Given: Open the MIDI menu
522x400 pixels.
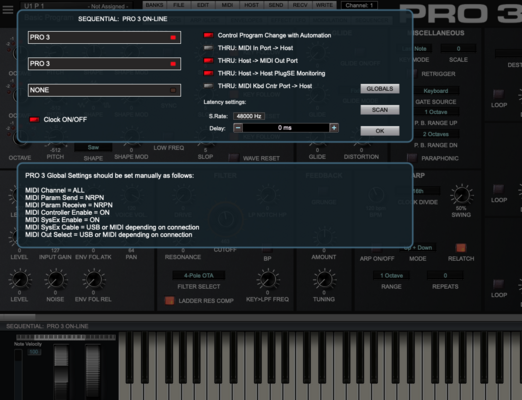Looking at the screenshot, I should tap(227, 5).
